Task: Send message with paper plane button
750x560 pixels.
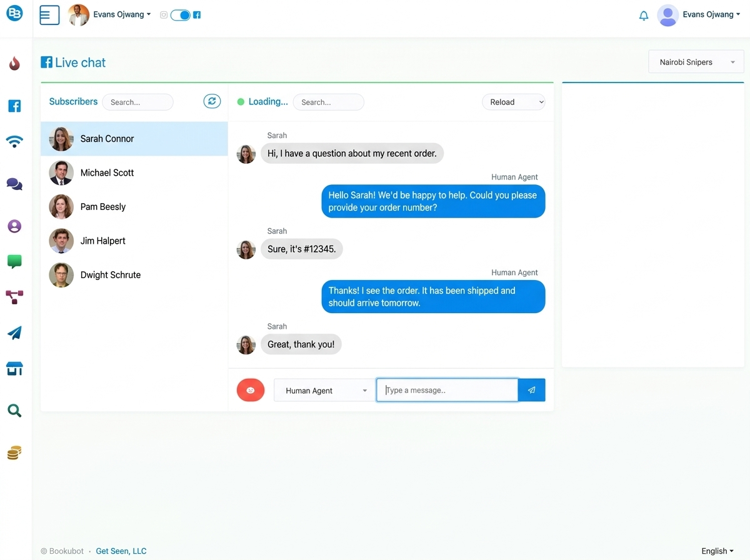Action: tap(532, 390)
